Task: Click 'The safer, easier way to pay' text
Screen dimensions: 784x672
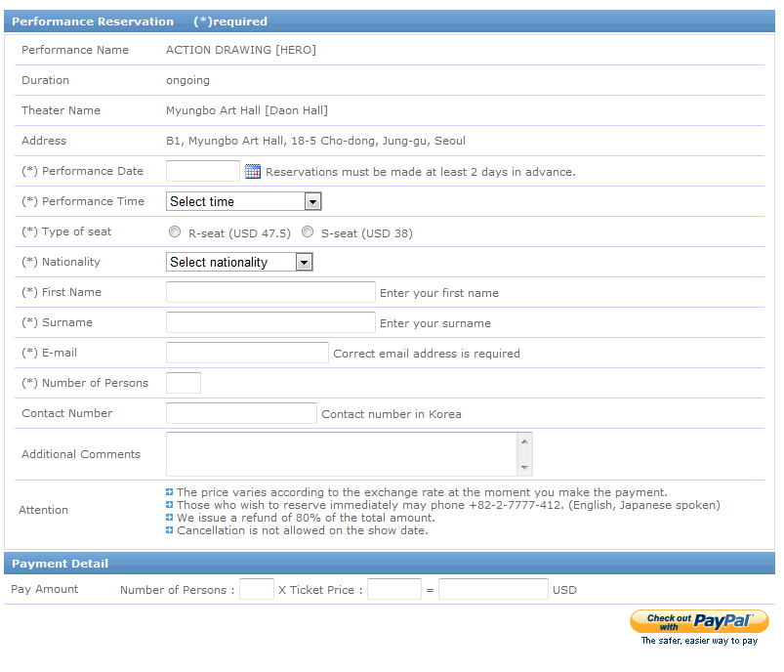Action: tap(699, 641)
